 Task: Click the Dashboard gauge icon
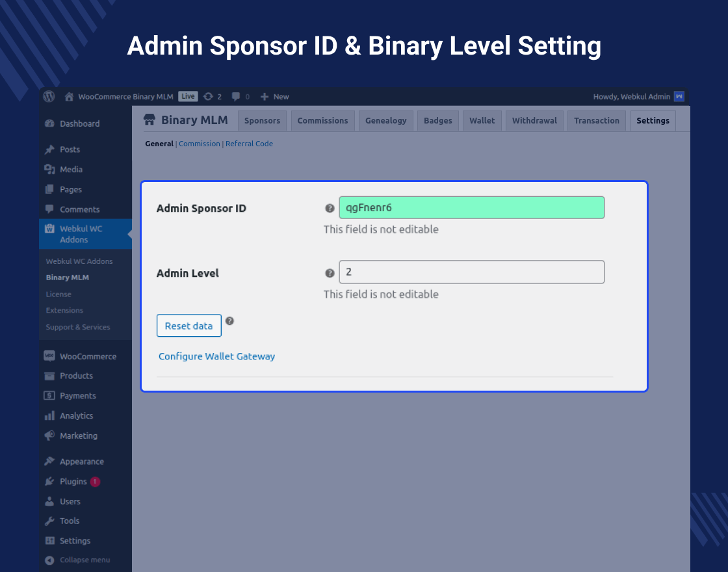49,123
